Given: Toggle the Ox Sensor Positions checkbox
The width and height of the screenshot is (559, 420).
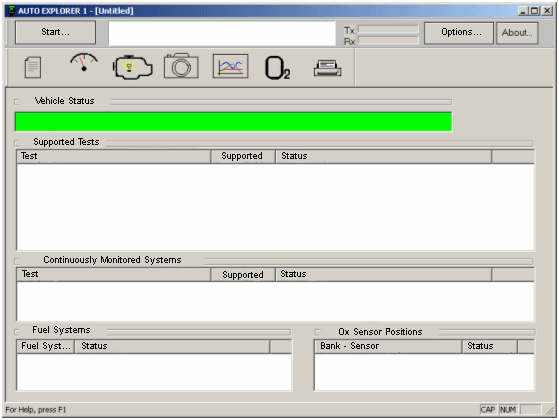Looking at the screenshot, I should [x=317, y=332].
